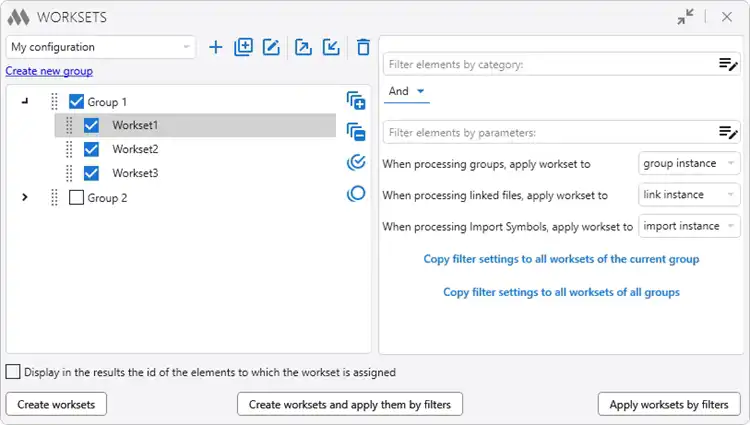750x425 pixels.
Task: Click the trash icon to delete configuration
Action: point(364,47)
